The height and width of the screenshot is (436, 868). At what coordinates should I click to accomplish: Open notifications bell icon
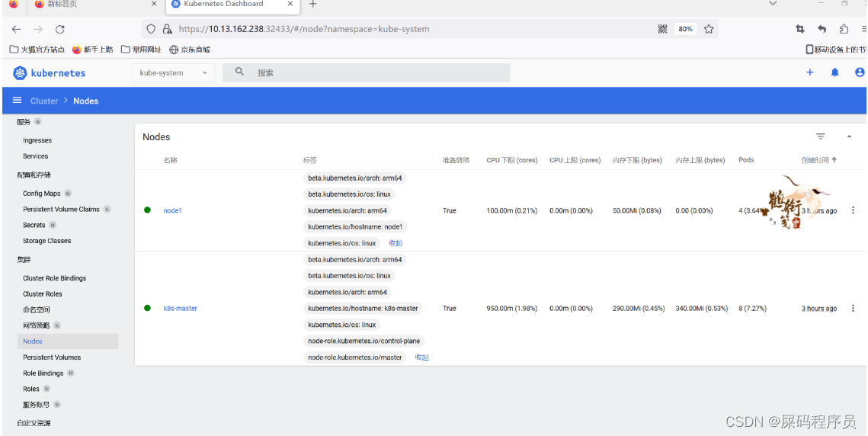click(x=834, y=72)
